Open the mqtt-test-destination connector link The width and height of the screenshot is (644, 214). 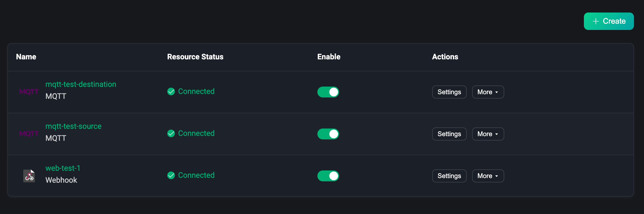pos(81,84)
